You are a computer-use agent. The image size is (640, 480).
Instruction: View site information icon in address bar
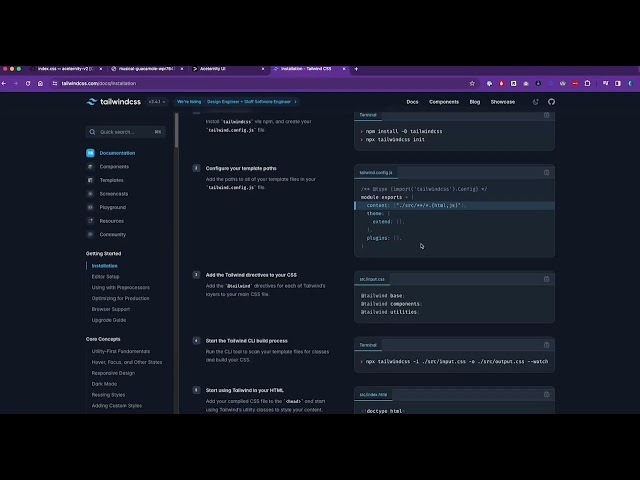tap(55, 83)
